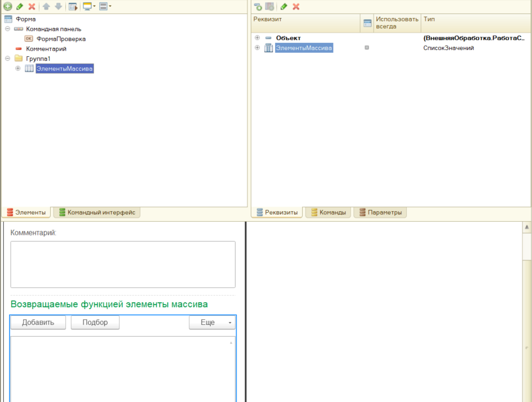Open the Параметры tab
Image resolution: width=532 pixels, height=402 pixels.
pos(380,212)
